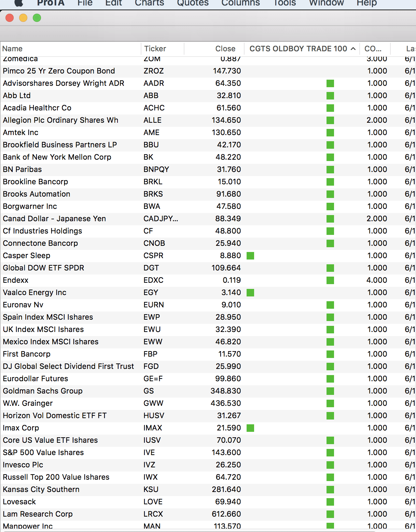The width and height of the screenshot is (416, 532).
Task: Click the 348.830 close price cell
Action: click(226, 391)
